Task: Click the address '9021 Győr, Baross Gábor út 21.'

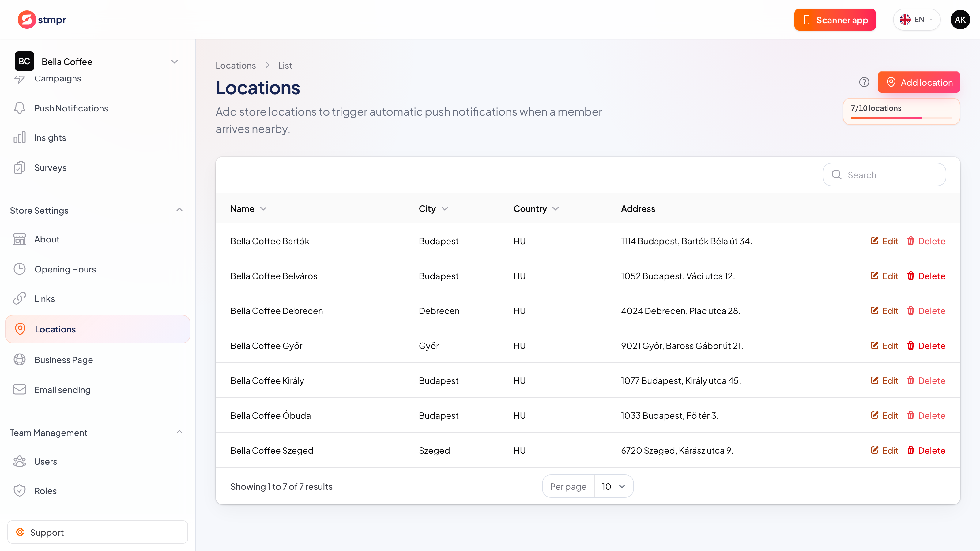Action: tap(682, 346)
